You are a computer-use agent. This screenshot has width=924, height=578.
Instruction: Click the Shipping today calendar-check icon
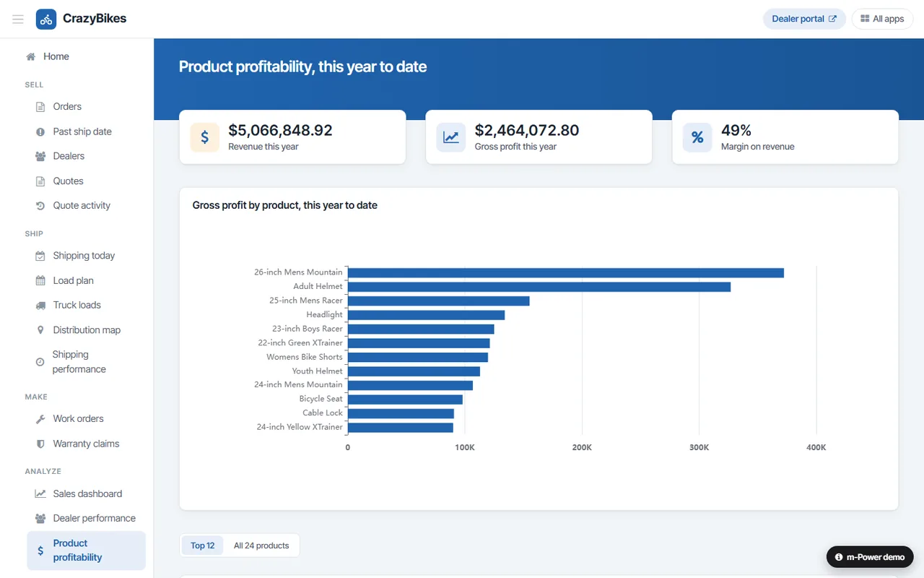pos(40,256)
